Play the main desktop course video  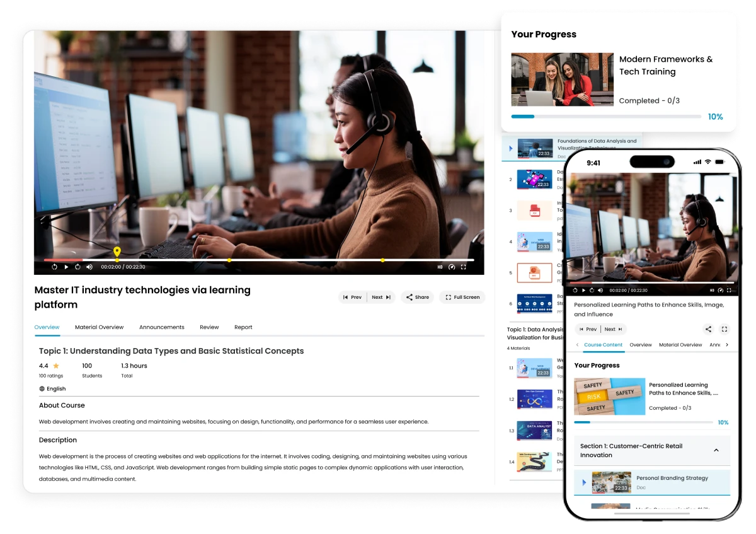coord(66,267)
